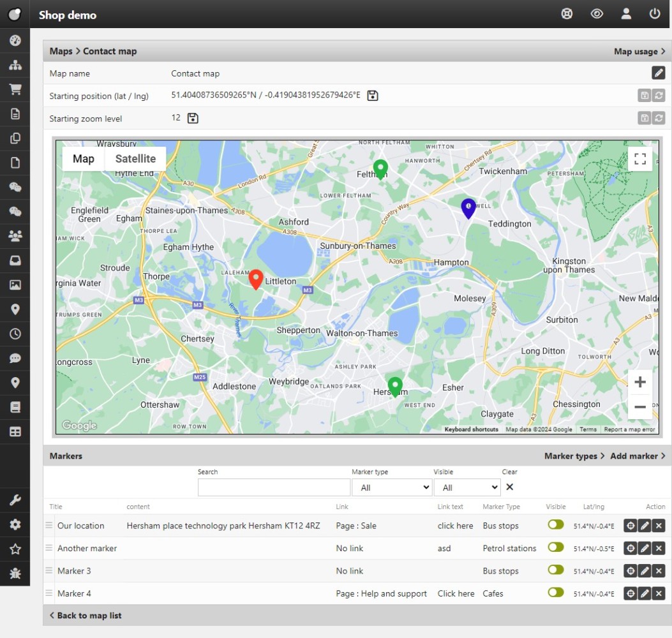Open the power/logout icon in top bar
Image resolution: width=672 pixels, height=638 pixels.
tap(655, 13)
